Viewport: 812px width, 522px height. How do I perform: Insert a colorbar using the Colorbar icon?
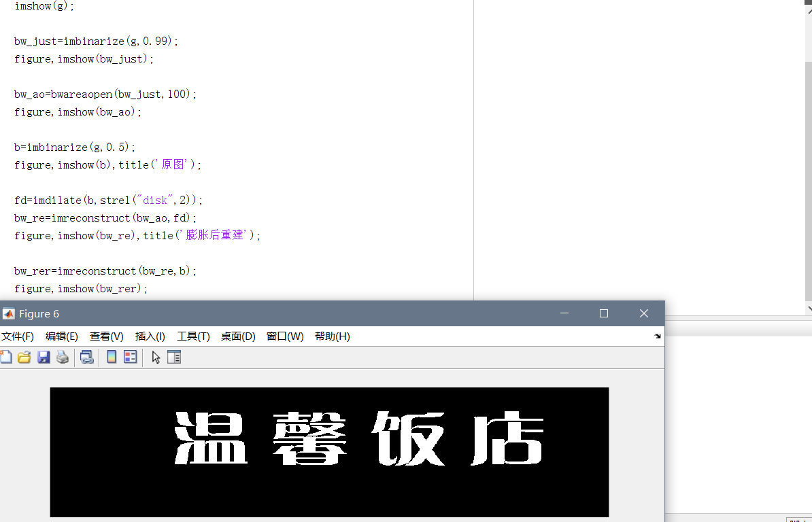112,357
